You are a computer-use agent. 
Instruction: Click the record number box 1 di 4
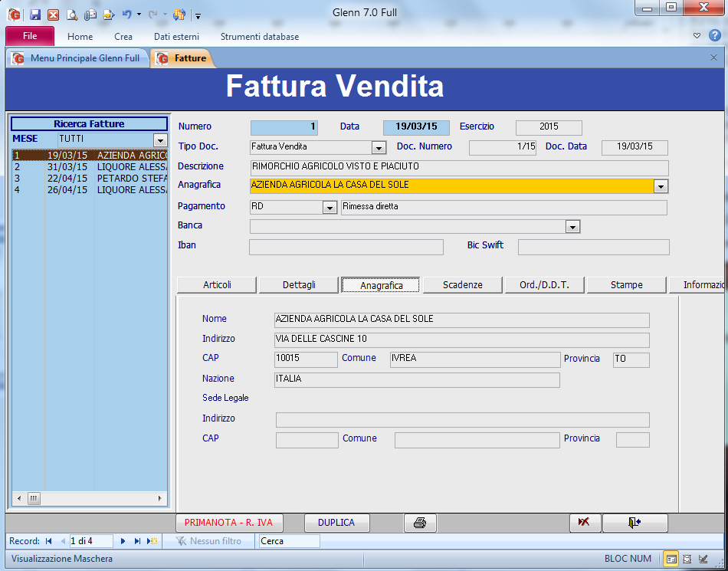pos(91,541)
